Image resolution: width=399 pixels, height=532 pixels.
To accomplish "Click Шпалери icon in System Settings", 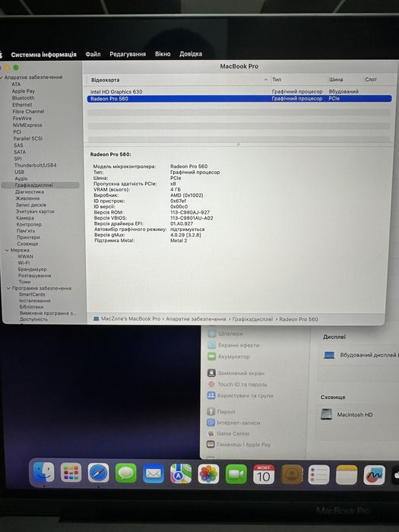I will [x=212, y=334].
